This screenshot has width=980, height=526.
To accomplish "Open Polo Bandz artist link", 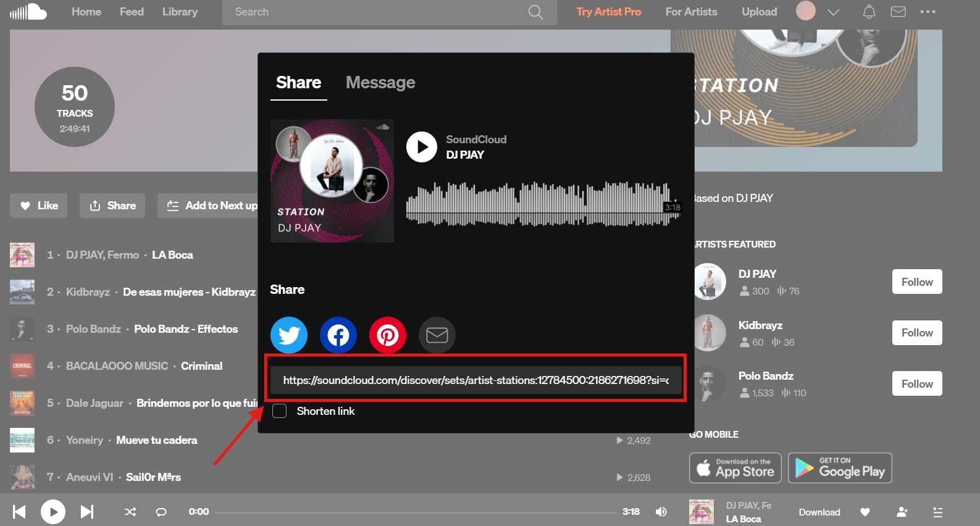I will tap(766, 376).
